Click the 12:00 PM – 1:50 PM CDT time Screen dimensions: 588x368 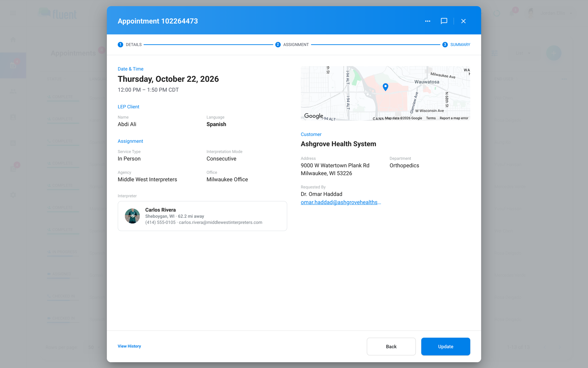click(148, 90)
